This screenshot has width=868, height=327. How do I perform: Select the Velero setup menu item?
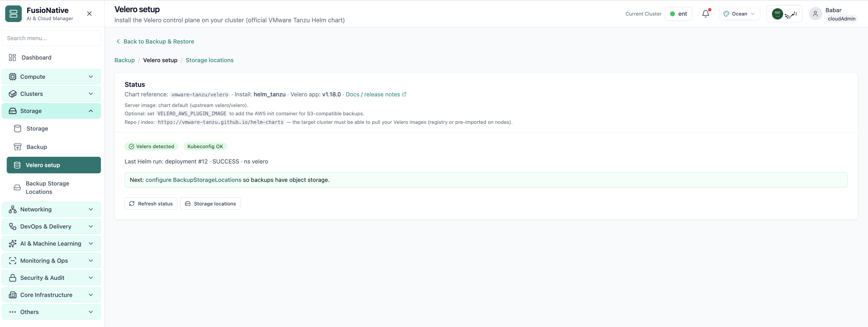point(54,165)
